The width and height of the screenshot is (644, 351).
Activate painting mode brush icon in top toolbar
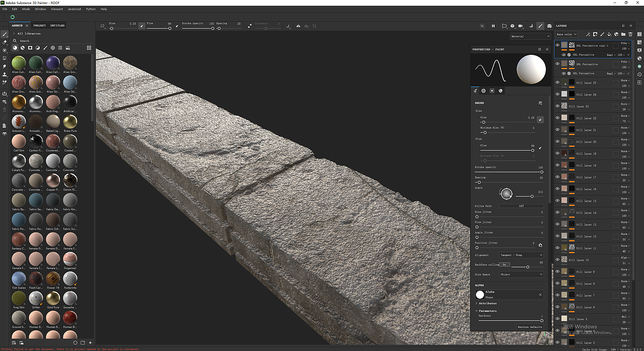tap(540, 26)
